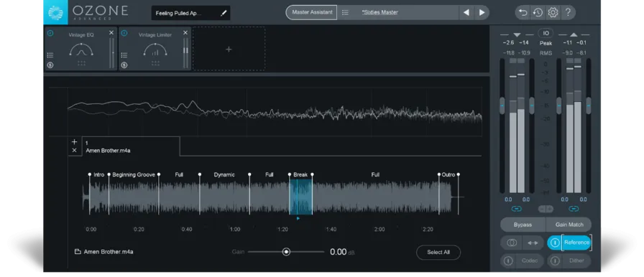Image resolution: width=644 pixels, height=277 pixels.
Task: Click the Bypass button
Action: coord(523,225)
